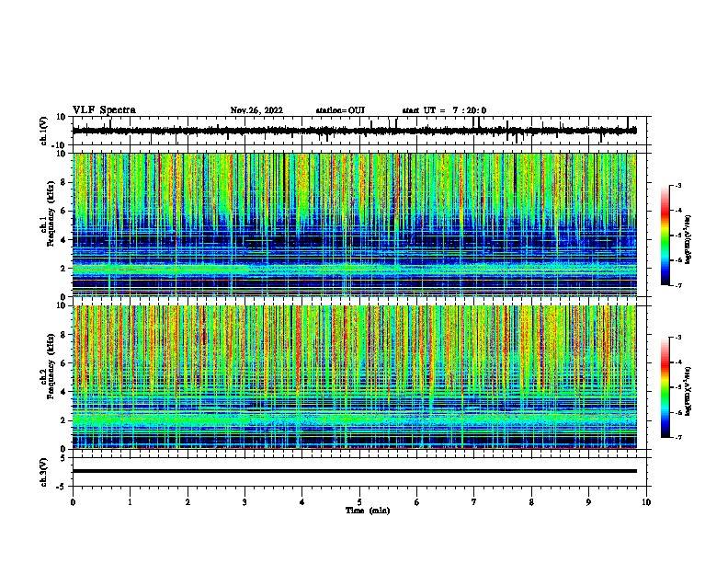Click the '-7' label on ch.2 colorbar
The height and width of the screenshot is (563, 728).
click(677, 438)
